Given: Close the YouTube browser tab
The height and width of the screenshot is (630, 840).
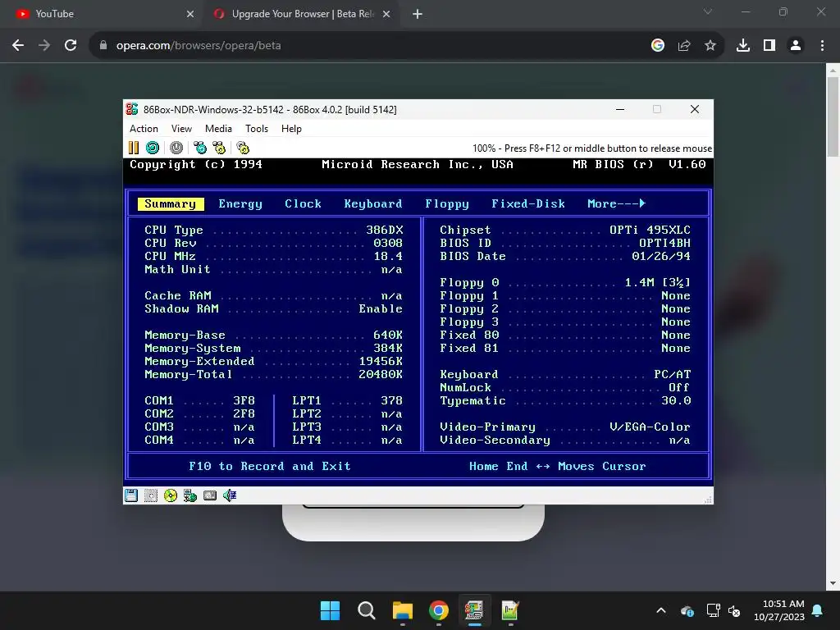Looking at the screenshot, I should (190, 14).
